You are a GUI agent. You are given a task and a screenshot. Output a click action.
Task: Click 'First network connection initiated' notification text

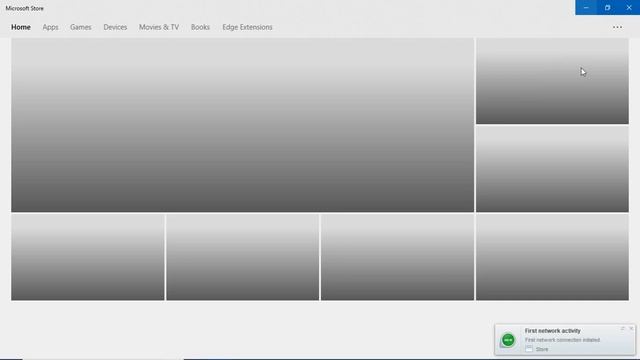coord(562,340)
